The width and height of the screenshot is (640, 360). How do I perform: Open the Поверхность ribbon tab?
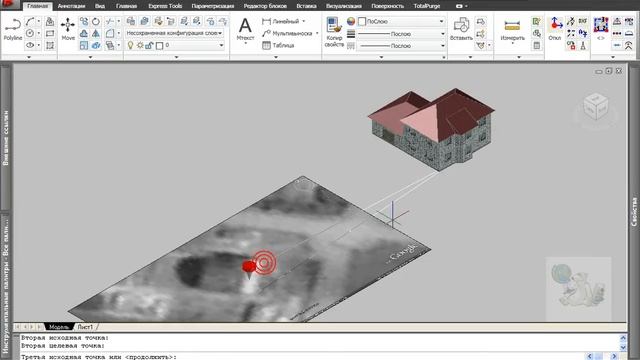point(388,6)
